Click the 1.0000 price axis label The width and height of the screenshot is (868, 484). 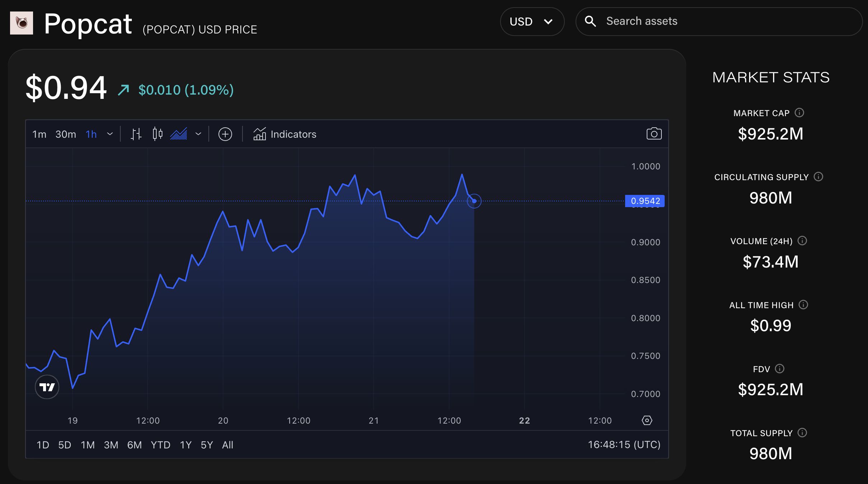(x=646, y=166)
